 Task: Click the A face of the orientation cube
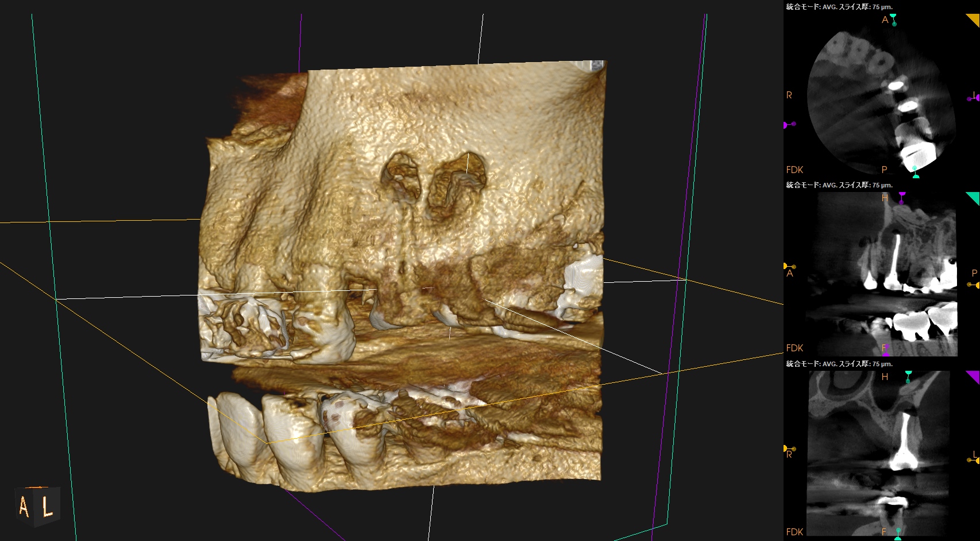(24, 507)
